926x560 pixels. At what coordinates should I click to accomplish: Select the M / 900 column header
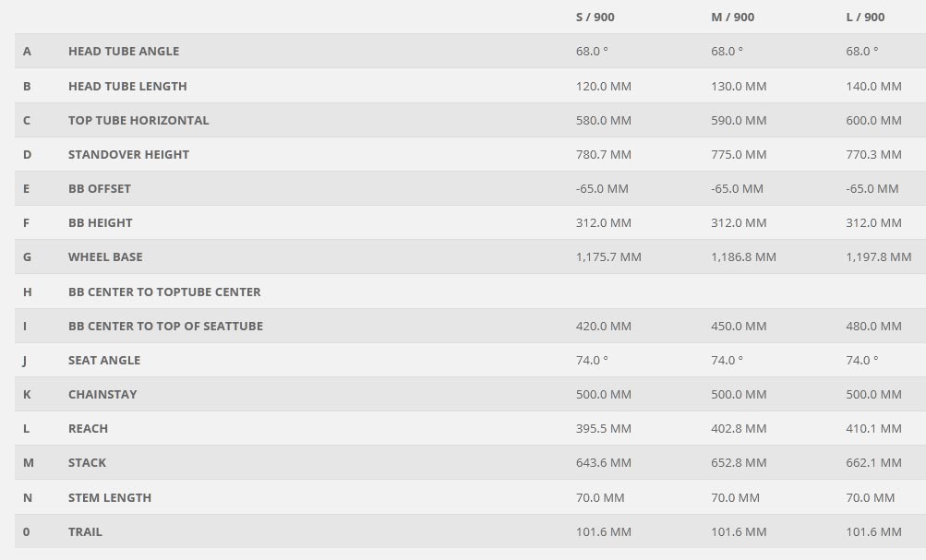730,17
